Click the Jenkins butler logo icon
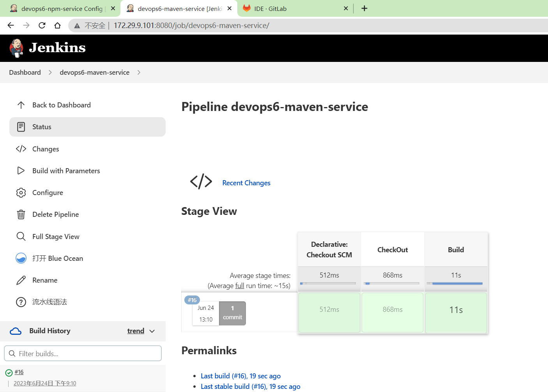548x392 pixels. tap(16, 48)
